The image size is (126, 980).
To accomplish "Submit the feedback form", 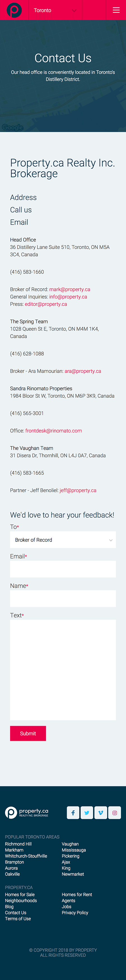I will coord(28,733).
